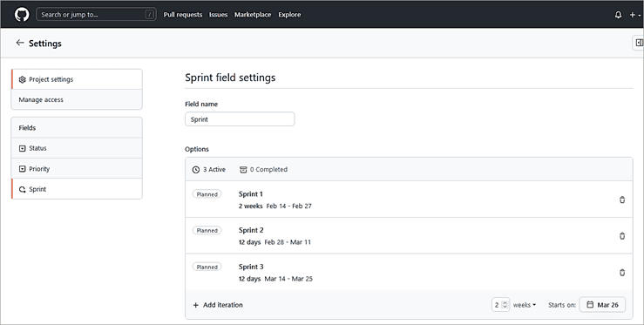Open Explore in top navigation
Viewport: 644px width, 325px height.
[x=289, y=15]
